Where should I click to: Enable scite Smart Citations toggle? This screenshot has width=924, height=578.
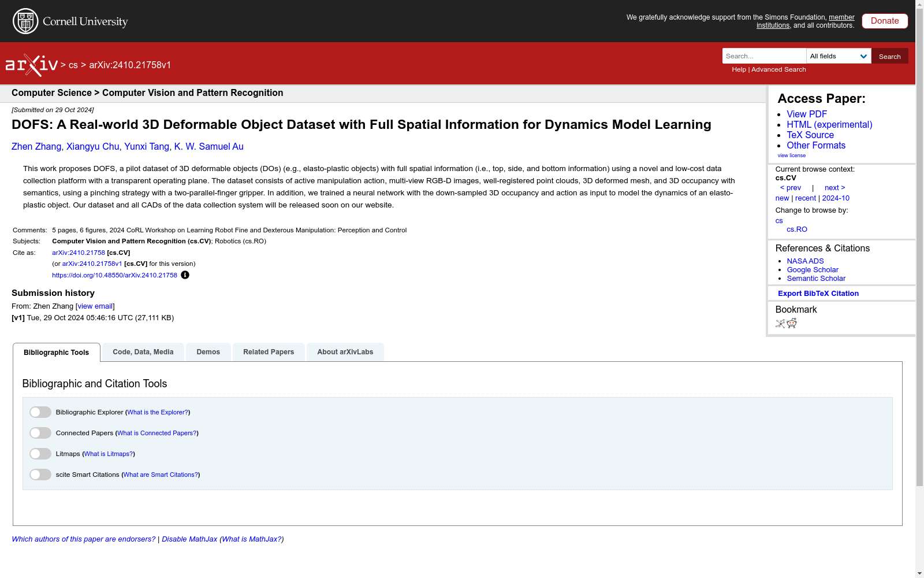[x=40, y=475]
